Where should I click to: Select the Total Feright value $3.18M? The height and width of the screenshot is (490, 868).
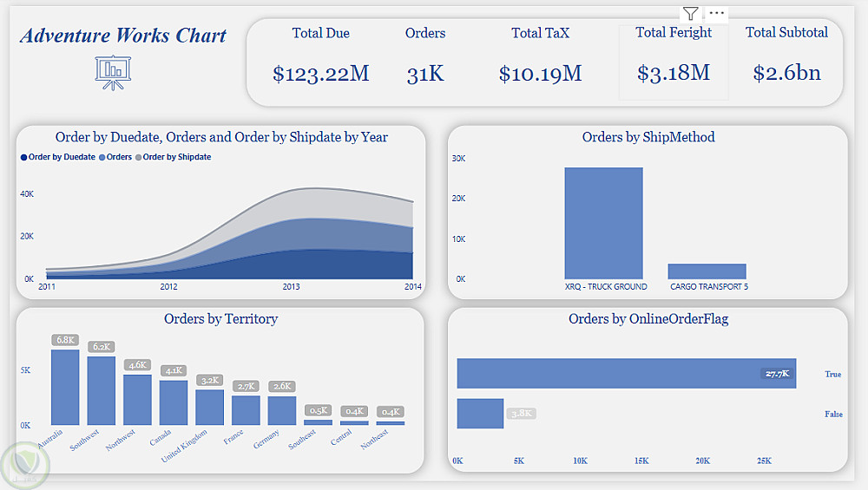point(674,73)
